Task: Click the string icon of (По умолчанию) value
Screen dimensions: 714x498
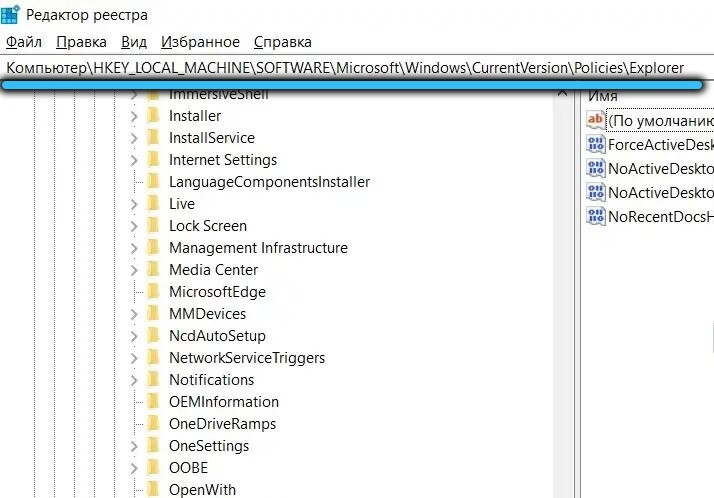Action: (596, 120)
